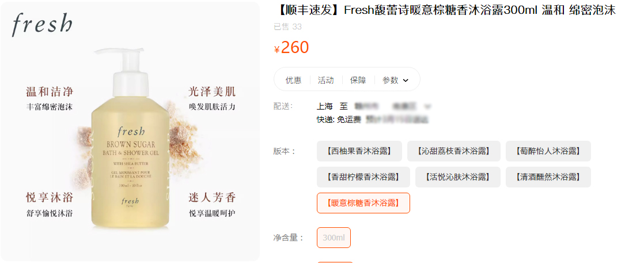This screenshot has height=263, width=644.
Task: Click the fresh brand logo on image
Action: pos(42,24)
